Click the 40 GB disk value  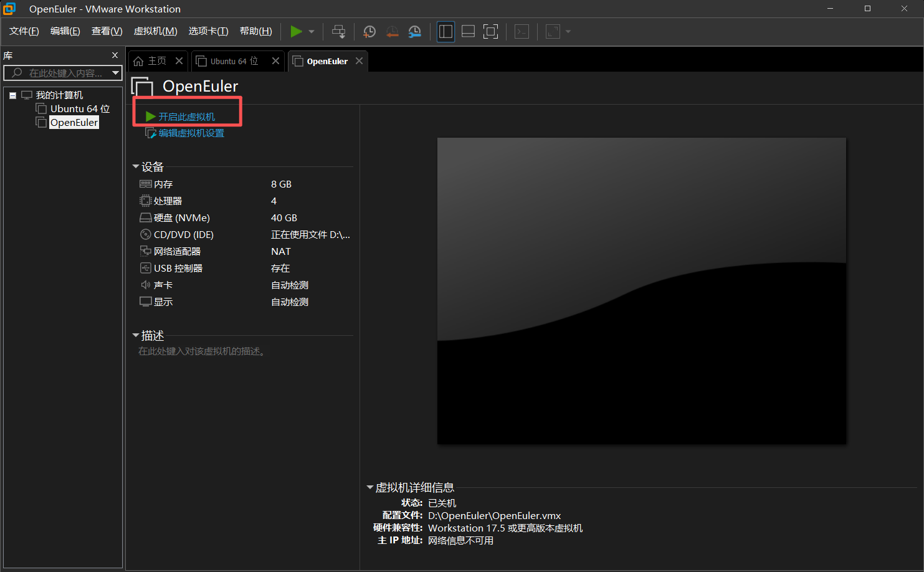[284, 218]
